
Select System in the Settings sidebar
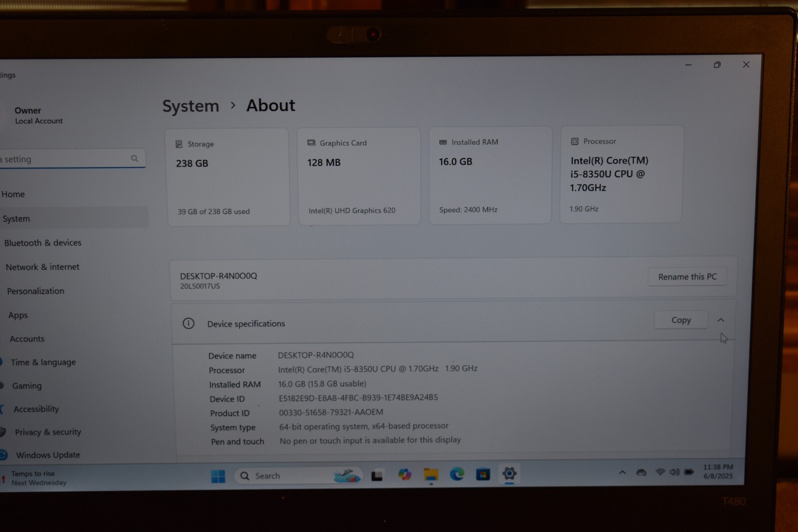point(74,218)
